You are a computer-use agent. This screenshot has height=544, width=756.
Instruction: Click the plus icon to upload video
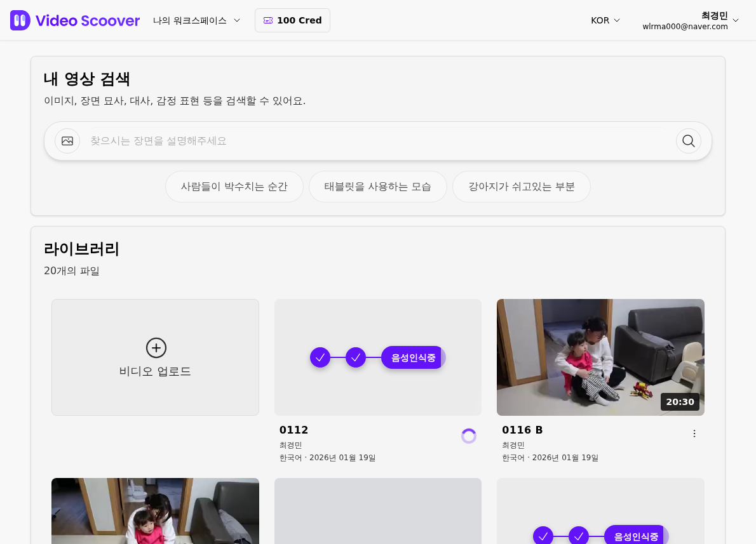pos(156,348)
